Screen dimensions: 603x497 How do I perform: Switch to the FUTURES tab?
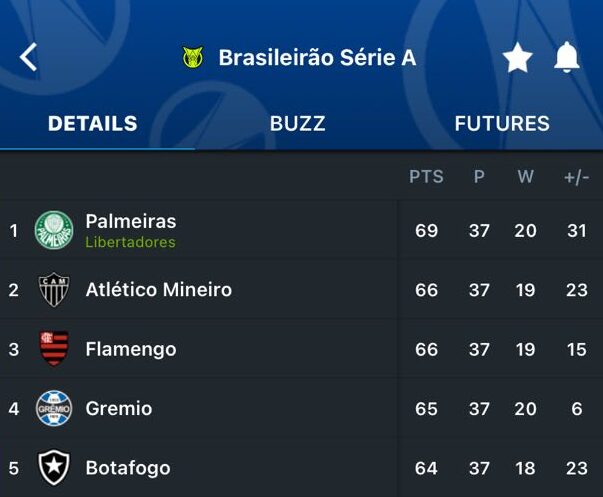[502, 124]
